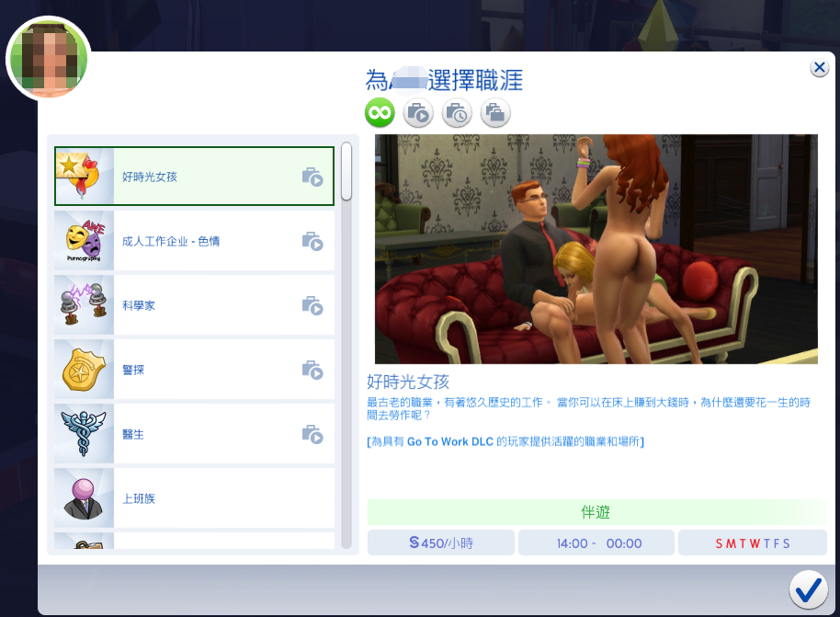Click the 伴遊 job level bar

point(596,512)
